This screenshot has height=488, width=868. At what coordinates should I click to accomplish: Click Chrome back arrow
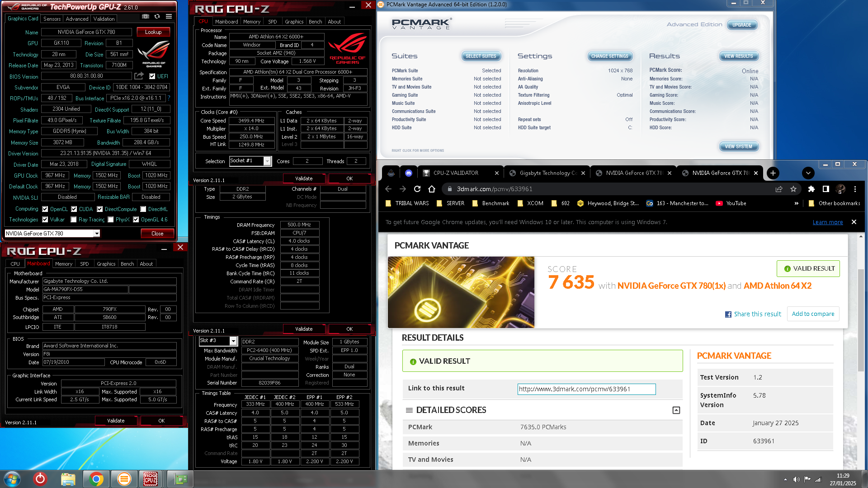[388, 189]
